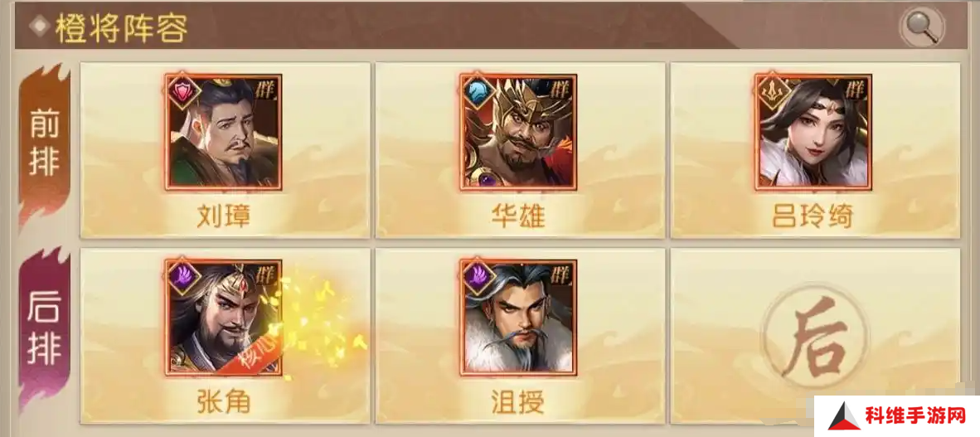Viewport: 980px width, 437px height.
Task: Select the 吕玲绮 hero portrait
Action: click(x=813, y=132)
